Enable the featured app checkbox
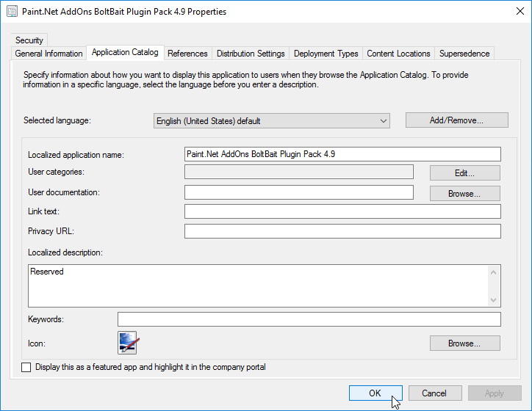Viewport: 532px width, 411px height. pyautogui.click(x=27, y=367)
